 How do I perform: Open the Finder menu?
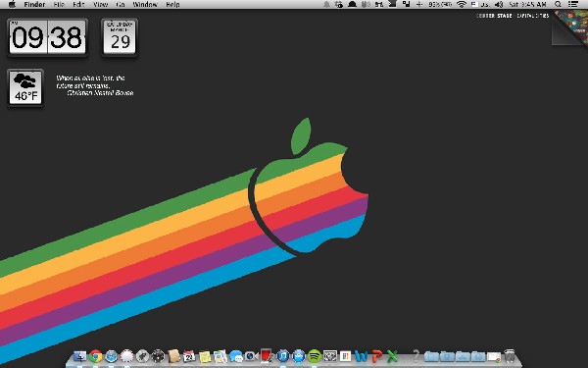(34, 5)
